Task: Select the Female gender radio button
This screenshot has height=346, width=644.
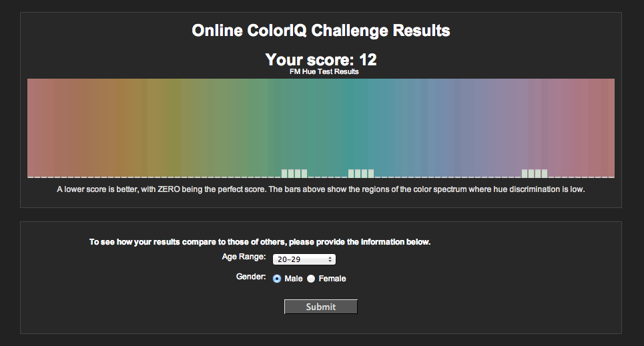Action: 311,279
